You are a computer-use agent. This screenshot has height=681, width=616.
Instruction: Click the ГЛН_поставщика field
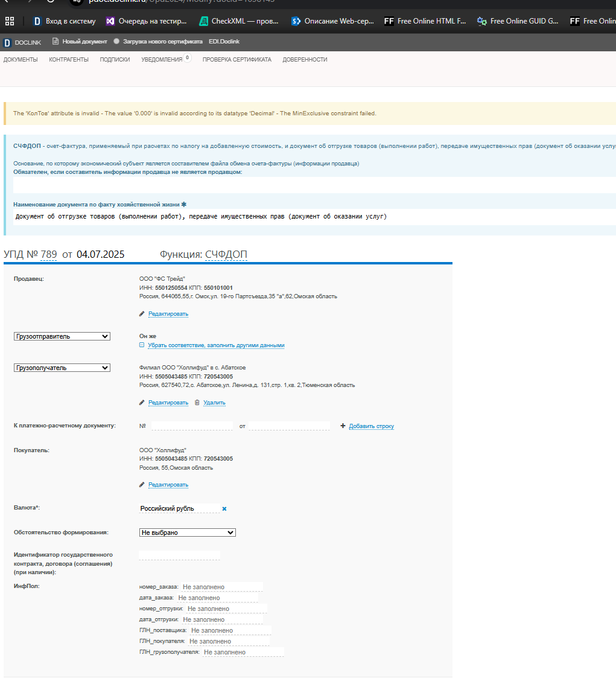click(230, 631)
